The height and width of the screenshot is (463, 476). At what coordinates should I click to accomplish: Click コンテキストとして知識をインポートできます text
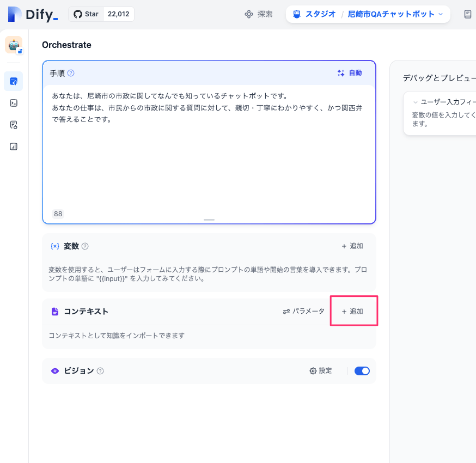click(x=117, y=336)
